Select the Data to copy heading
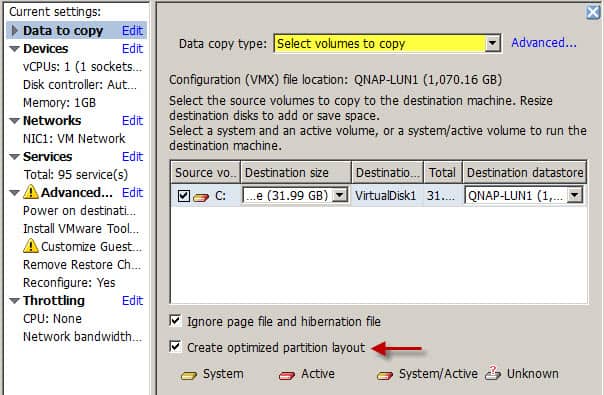 (x=63, y=30)
